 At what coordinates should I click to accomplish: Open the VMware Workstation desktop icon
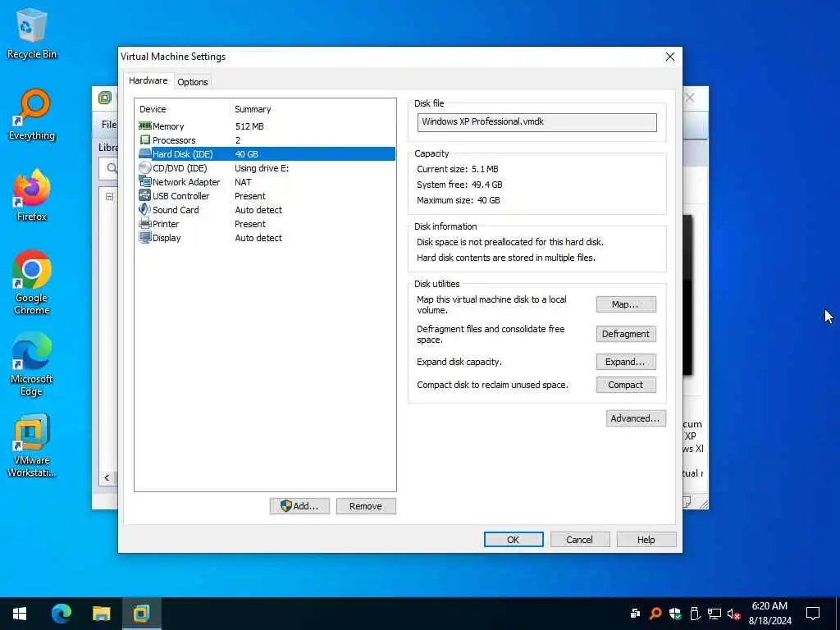coord(32,445)
